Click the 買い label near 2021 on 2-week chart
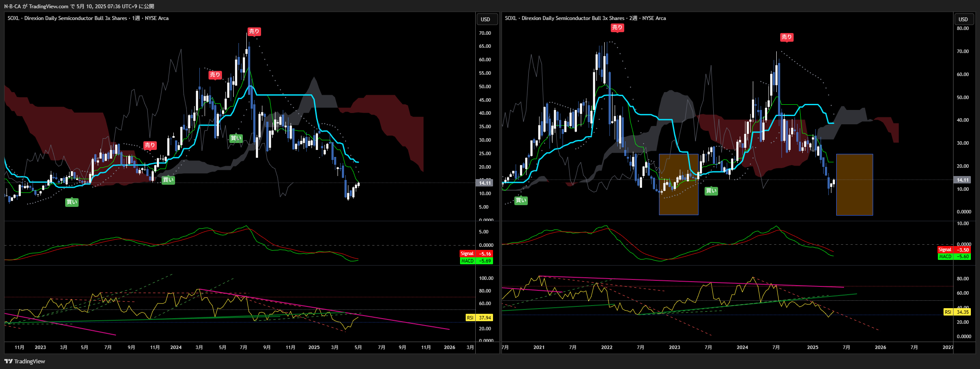Image resolution: width=980 pixels, height=369 pixels. [521, 200]
